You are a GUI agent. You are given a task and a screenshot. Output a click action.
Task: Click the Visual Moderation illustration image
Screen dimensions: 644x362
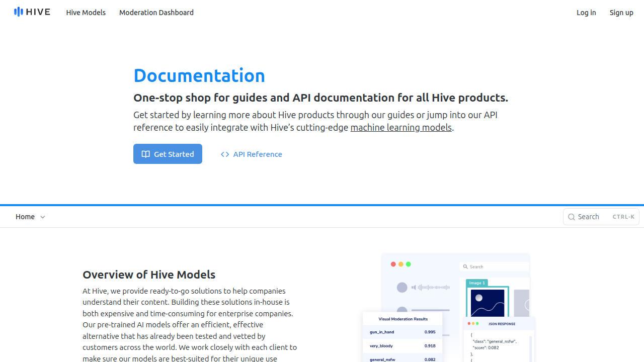click(x=448, y=307)
